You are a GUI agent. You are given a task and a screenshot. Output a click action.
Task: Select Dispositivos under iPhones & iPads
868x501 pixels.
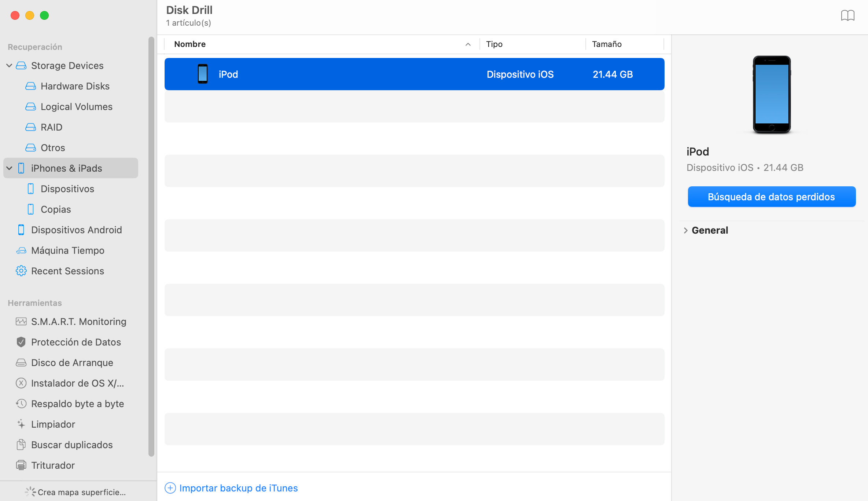(x=67, y=189)
